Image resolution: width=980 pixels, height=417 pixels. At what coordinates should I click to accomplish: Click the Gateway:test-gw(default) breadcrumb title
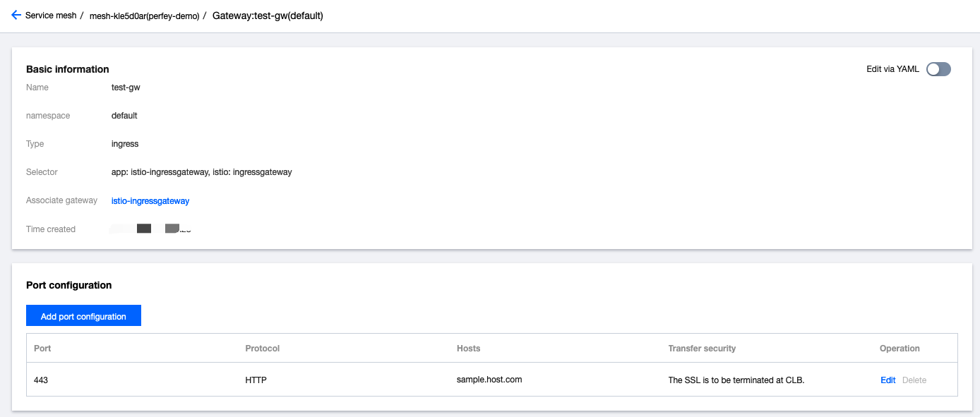pyautogui.click(x=268, y=16)
